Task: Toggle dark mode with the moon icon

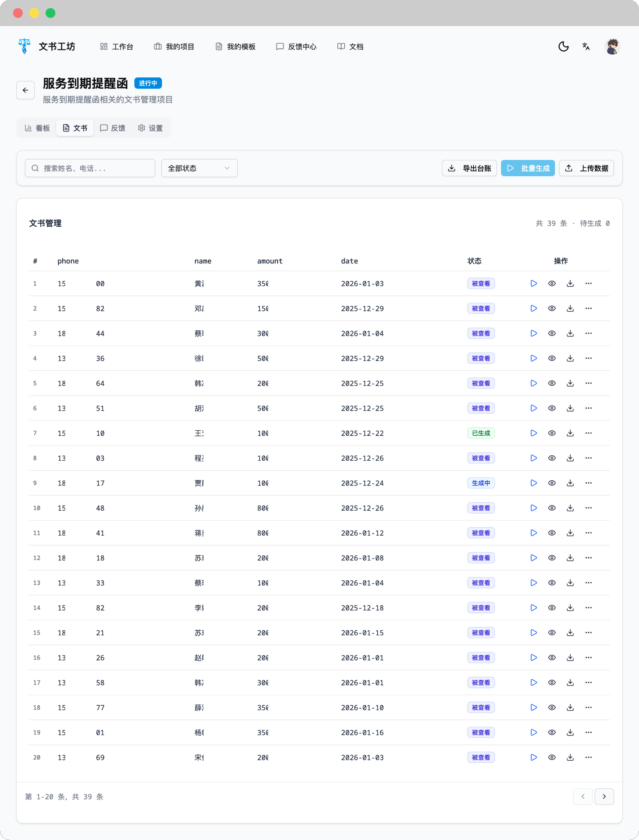Action: pos(563,47)
